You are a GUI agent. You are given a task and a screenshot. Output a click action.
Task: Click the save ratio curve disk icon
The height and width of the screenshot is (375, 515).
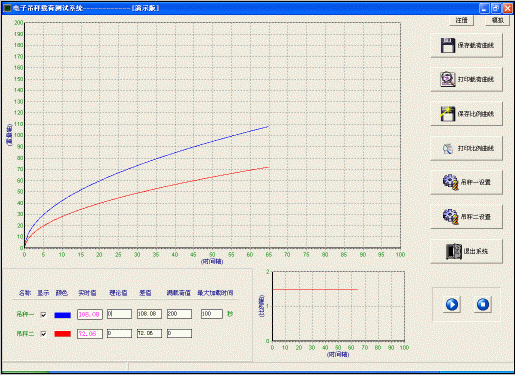point(448,114)
